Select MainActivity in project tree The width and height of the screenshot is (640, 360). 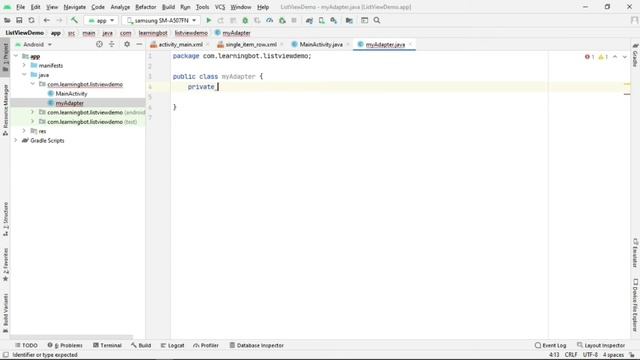[x=71, y=93]
